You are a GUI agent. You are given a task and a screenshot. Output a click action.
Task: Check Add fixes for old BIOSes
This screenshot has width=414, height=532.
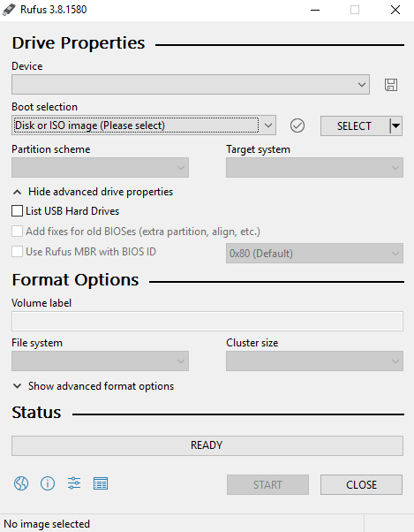click(17, 232)
